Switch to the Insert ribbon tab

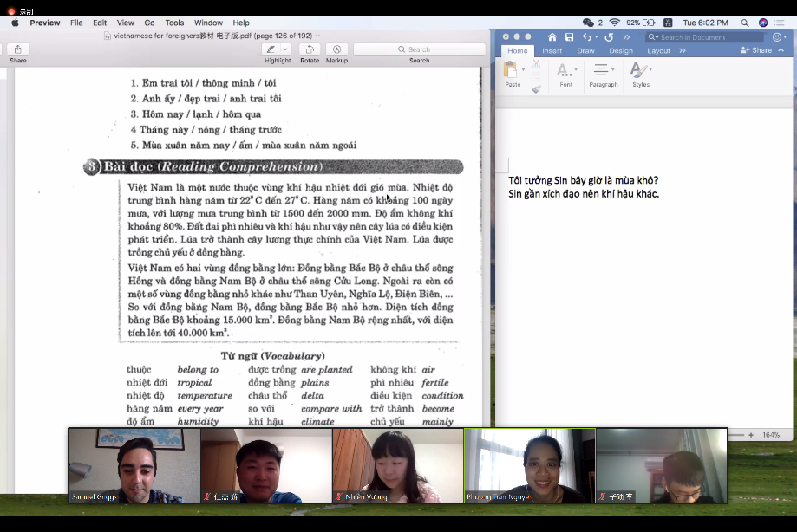(552, 51)
